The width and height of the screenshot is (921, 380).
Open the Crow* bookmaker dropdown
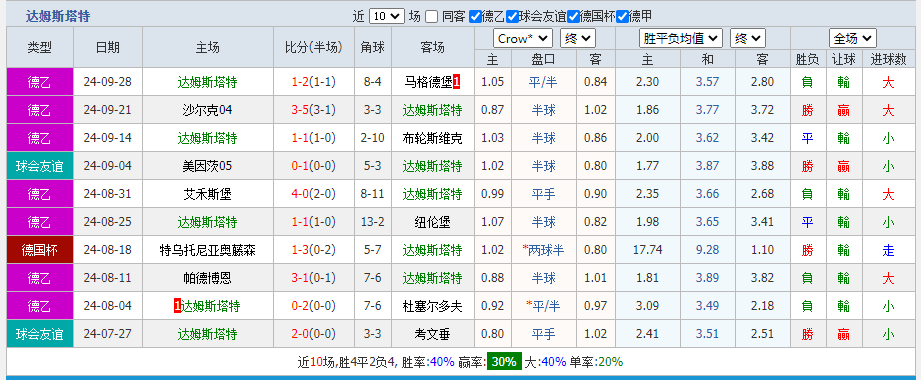point(523,39)
